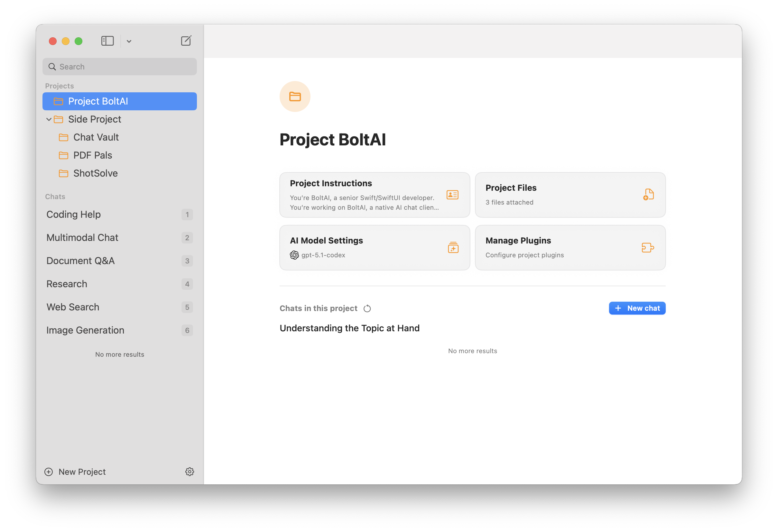This screenshot has height=532, width=778.
Task: Select the ShotSolve project folder
Action: [x=95, y=173]
